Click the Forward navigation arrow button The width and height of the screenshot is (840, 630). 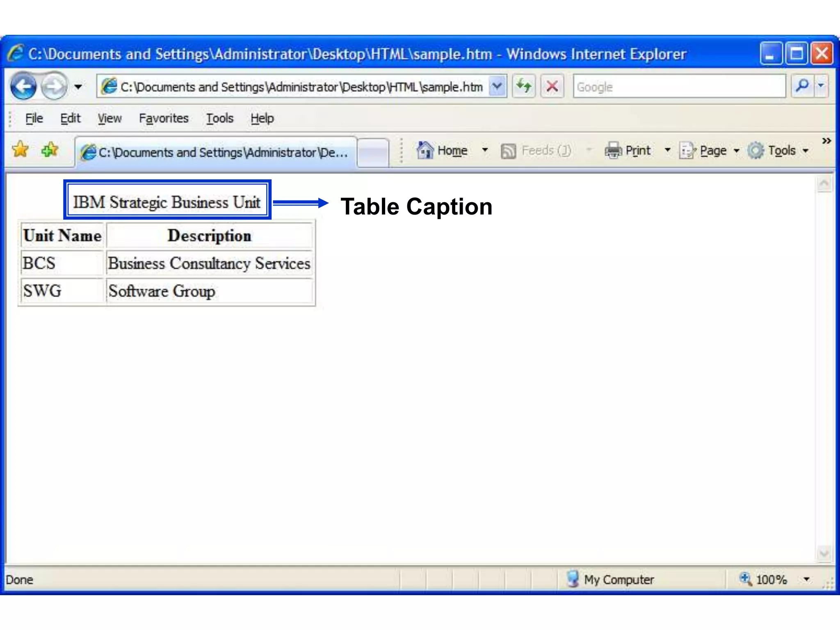coord(54,87)
